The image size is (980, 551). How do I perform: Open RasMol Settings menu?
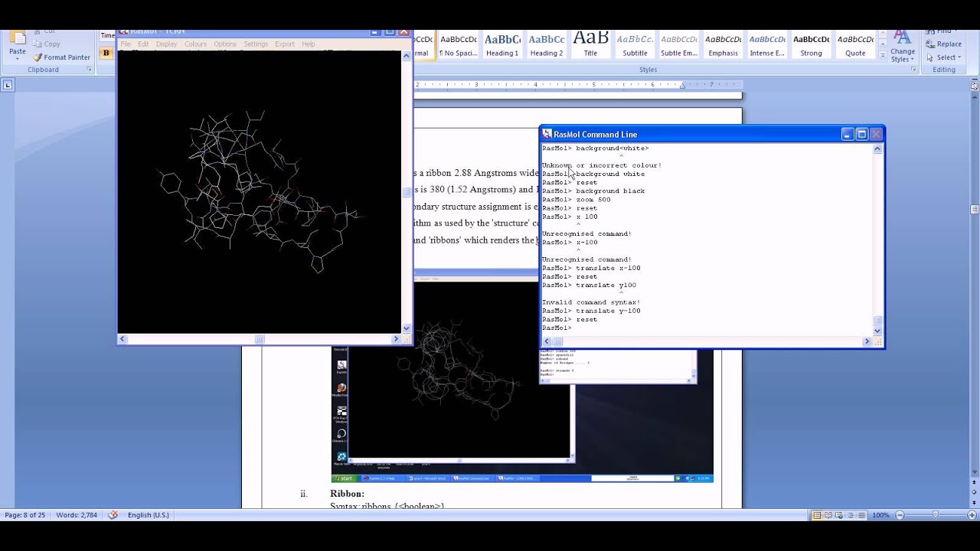click(x=256, y=44)
